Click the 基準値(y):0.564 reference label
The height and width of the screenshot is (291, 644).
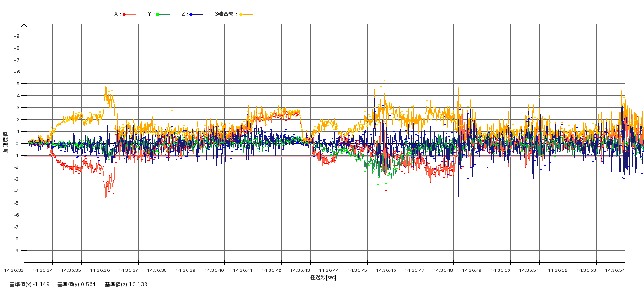pos(76,285)
